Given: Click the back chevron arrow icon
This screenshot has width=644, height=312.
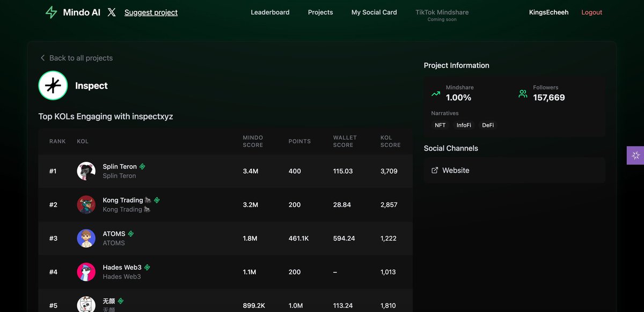Looking at the screenshot, I should coord(42,58).
